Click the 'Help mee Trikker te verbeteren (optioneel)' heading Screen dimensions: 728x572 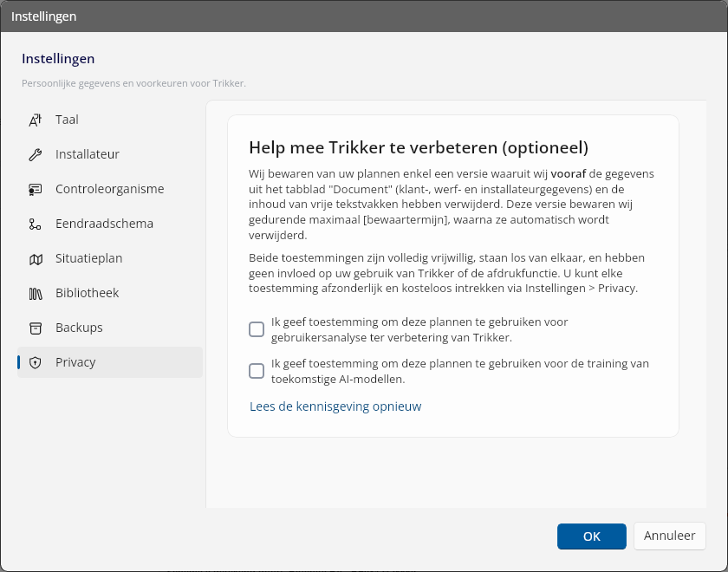coord(419,147)
